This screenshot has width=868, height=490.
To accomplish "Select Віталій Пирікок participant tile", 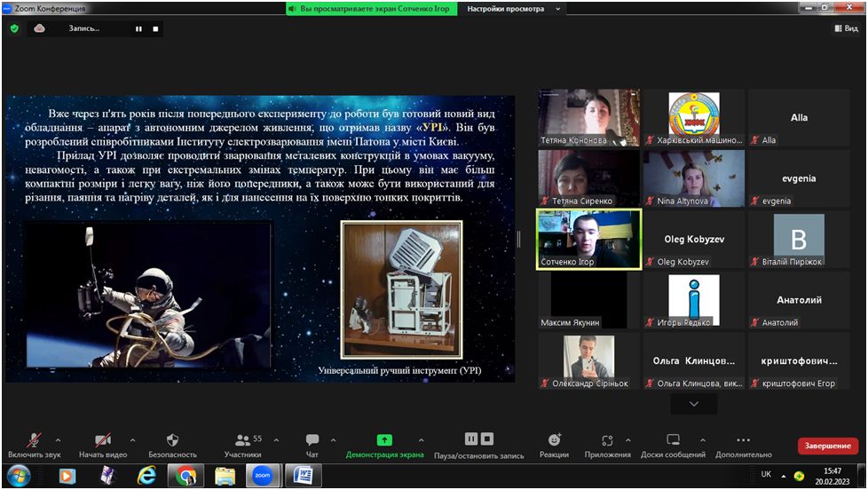I will (799, 239).
